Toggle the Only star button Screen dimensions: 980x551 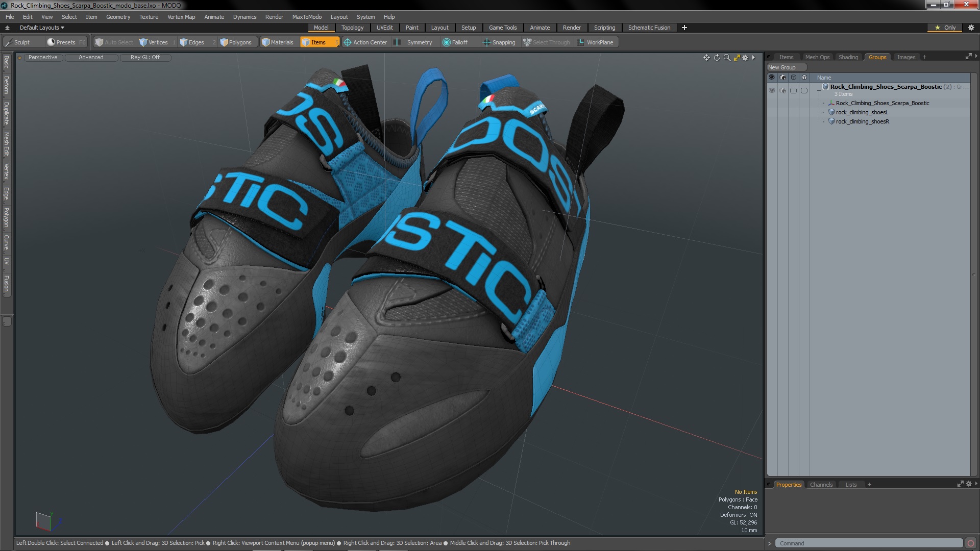(x=945, y=28)
